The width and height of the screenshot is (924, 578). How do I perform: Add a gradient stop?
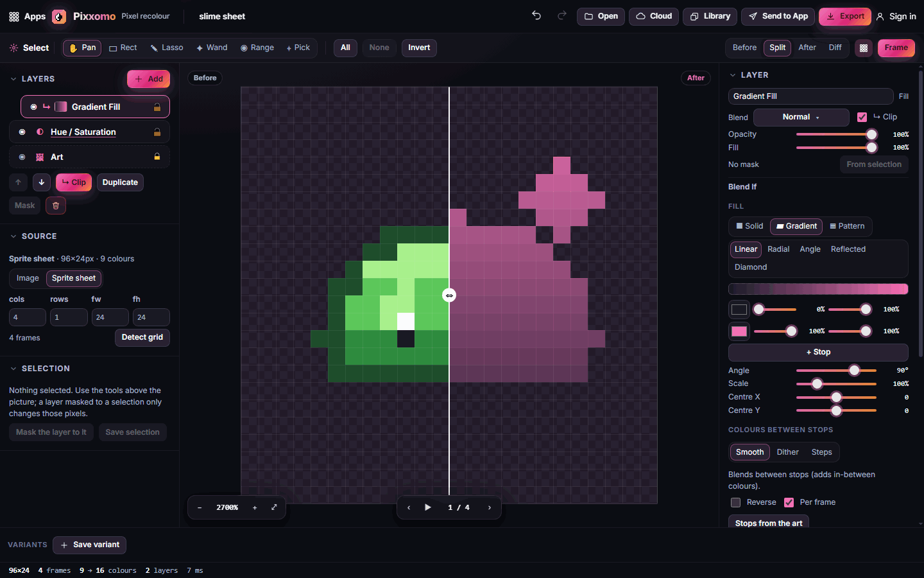click(x=818, y=352)
